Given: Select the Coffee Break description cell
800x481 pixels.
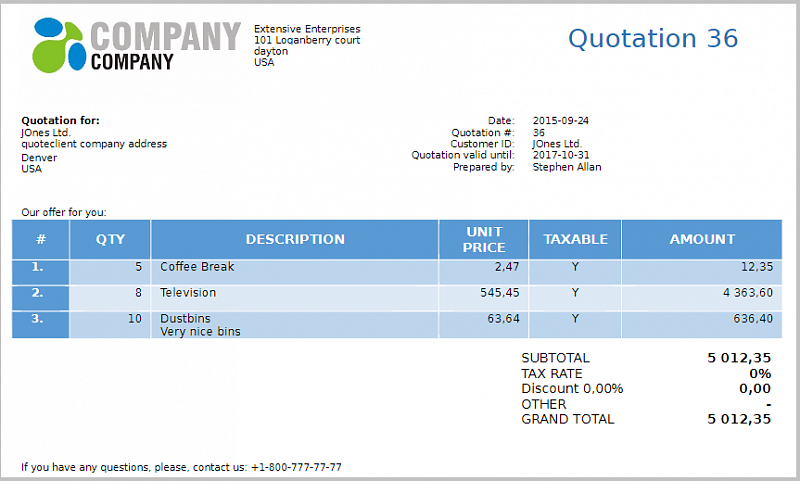Looking at the screenshot, I should (x=197, y=267).
